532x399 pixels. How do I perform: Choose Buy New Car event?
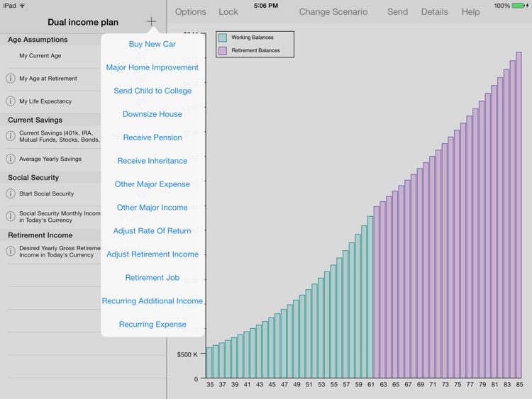click(153, 44)
